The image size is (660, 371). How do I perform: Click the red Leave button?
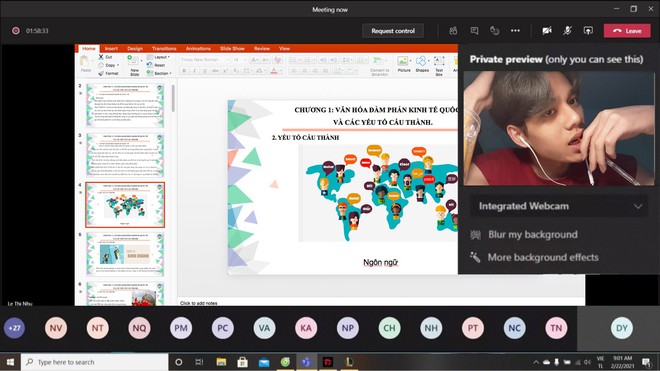click(x=627, y=31)
